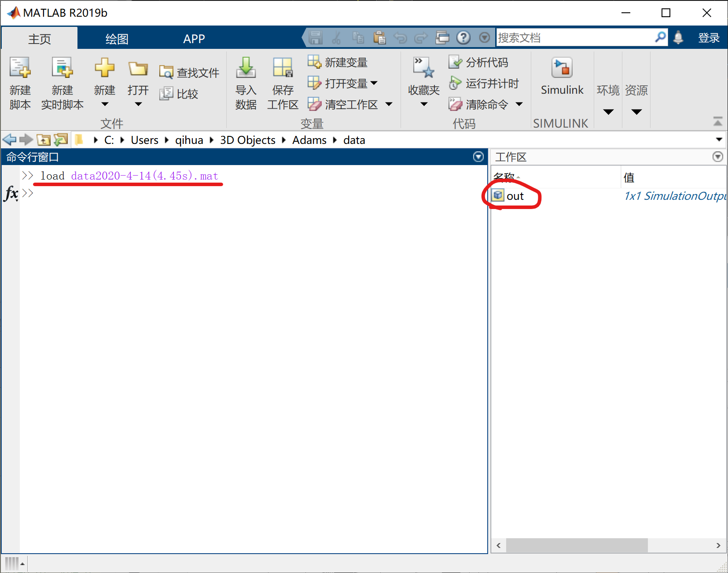The image size is (728, 573).
Task: Click the status bar busy indicator
Action: pos(12,563)
